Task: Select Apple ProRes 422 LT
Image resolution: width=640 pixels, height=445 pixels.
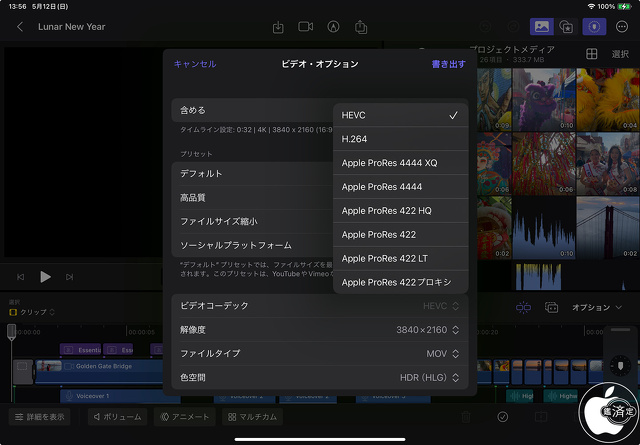Action: (x=400, y=258)
